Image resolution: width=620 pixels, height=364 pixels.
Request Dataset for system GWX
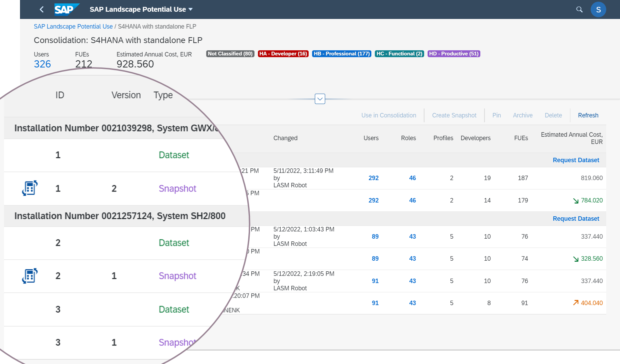(576, 160)
